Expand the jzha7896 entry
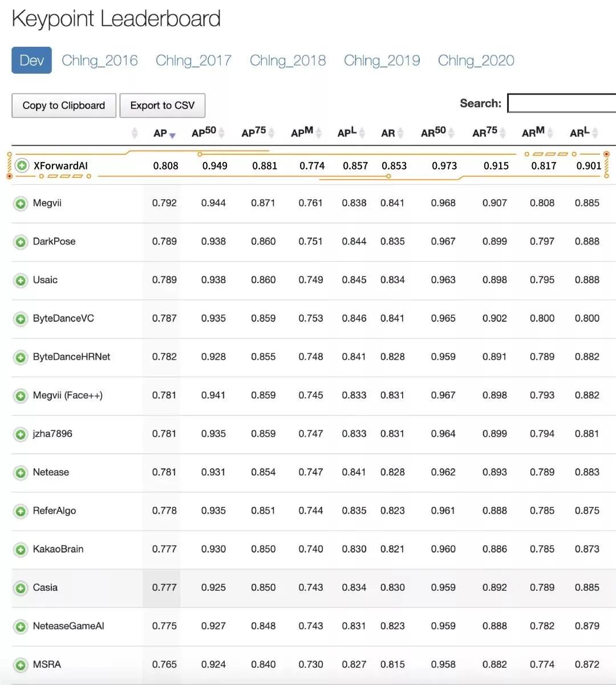616x685 pixels. point(21,434)
